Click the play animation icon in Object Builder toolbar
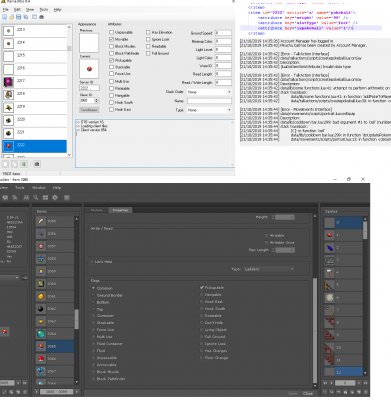The width and height of the screenshot is (391, 400). [55, 198]
